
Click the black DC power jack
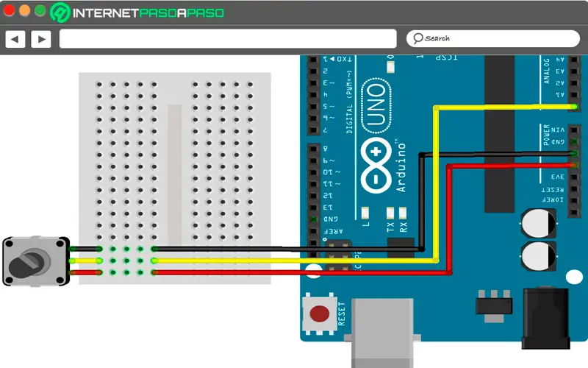(x=546, y=318)
